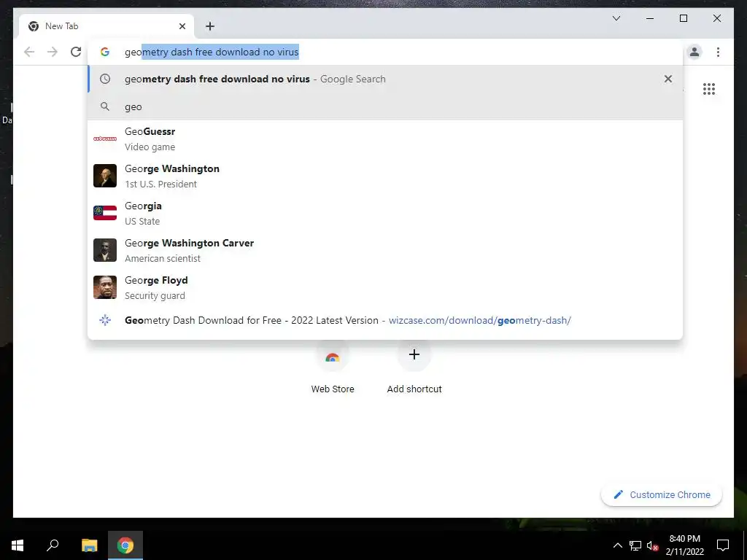Open the wizcase.com geometry-dash link
Screen dimensions: 747x560
click(480, 321)
